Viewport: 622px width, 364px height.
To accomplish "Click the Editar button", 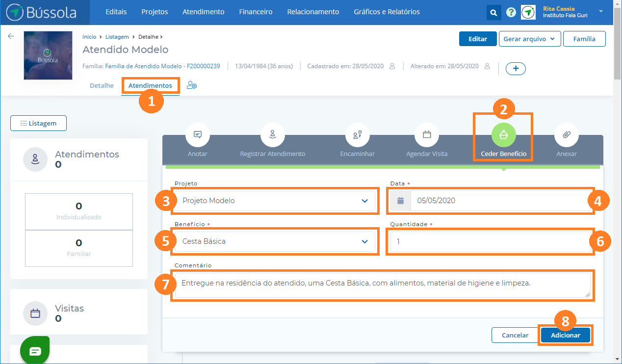I will pos(478,39).
